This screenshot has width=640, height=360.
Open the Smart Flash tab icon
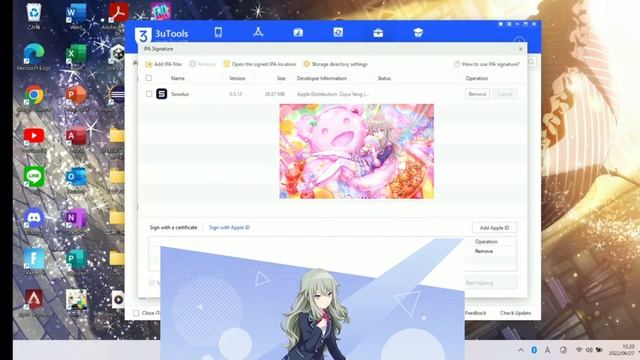[338, 32]
